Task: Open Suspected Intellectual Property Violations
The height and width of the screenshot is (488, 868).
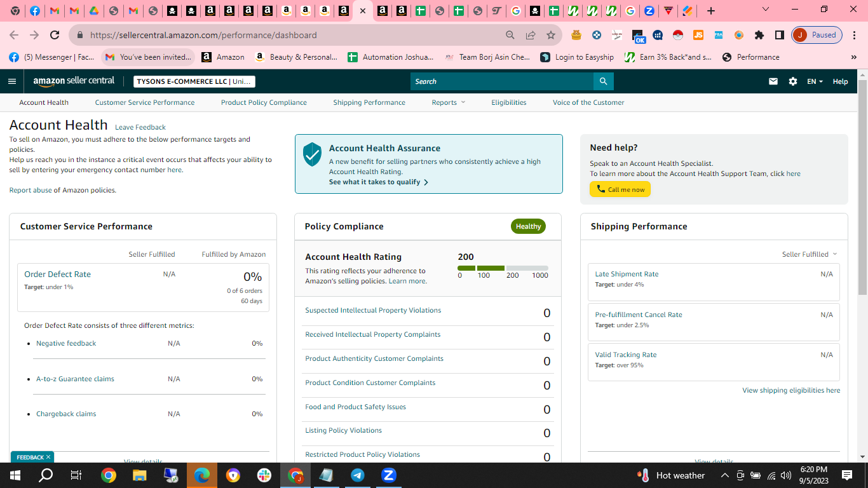Action: 373,310
